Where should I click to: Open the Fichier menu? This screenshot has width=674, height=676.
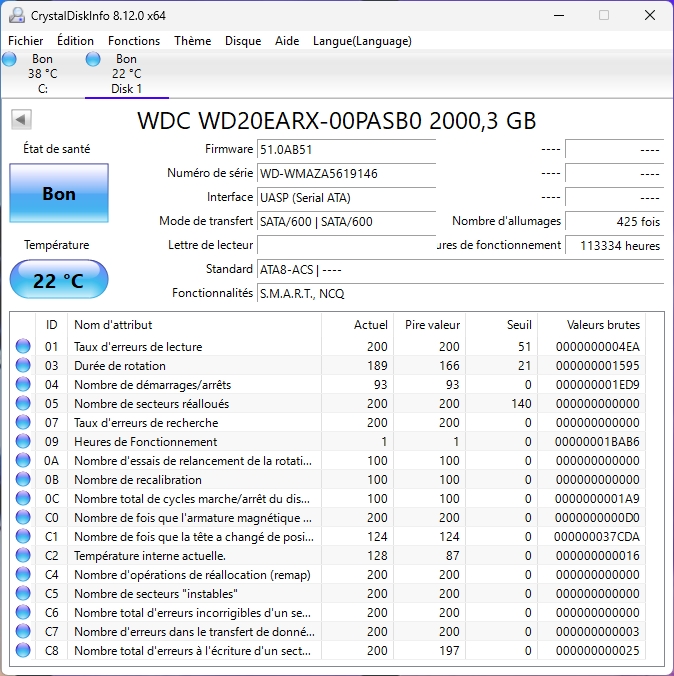click(x=25, y=41)
